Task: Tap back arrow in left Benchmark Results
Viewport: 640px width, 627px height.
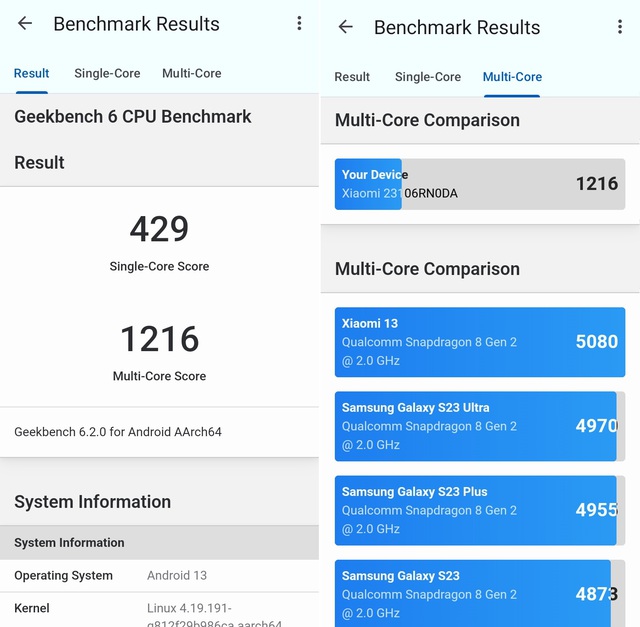Action: [x=25, y=23]
